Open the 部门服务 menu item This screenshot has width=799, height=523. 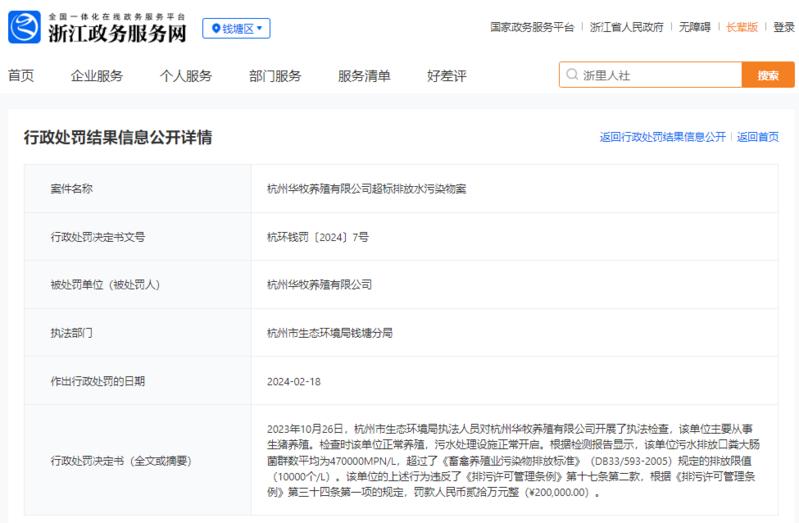275,76
